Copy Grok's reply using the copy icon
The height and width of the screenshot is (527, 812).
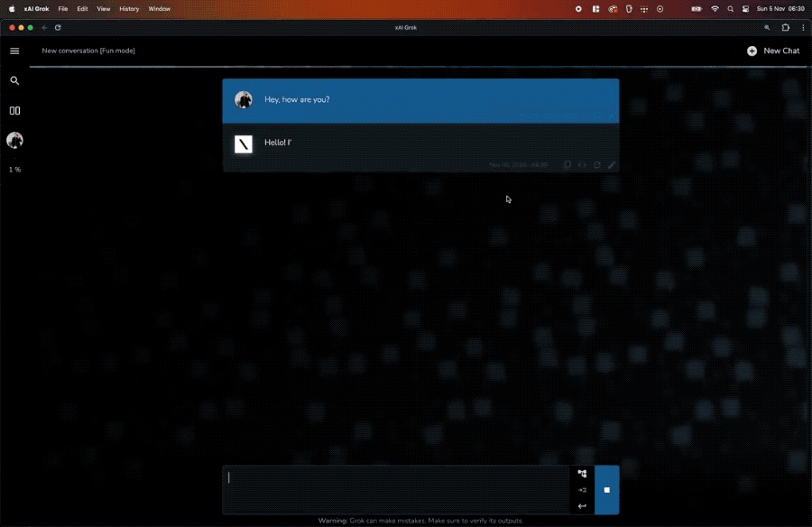567,164
